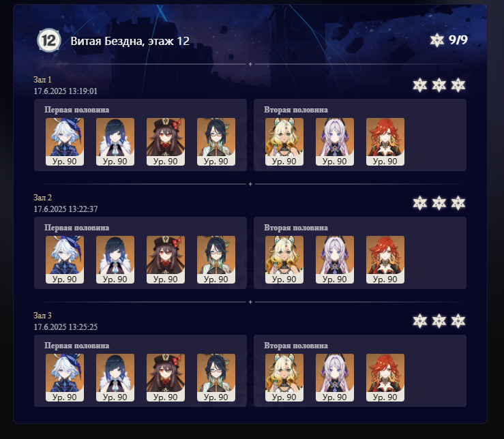Screen dimensions: 504x439
Task: Select Yelan portrait in Зал 1 first half
Action: pos(115,142)
